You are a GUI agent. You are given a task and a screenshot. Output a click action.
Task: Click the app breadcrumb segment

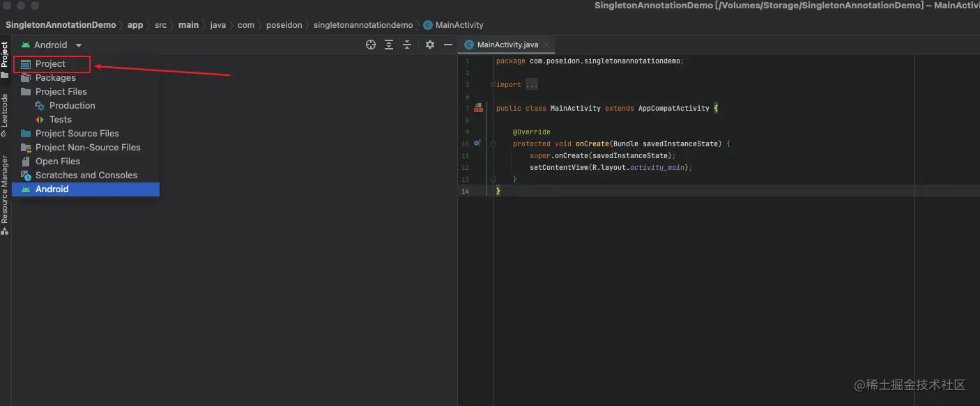(x=135, y=24)
